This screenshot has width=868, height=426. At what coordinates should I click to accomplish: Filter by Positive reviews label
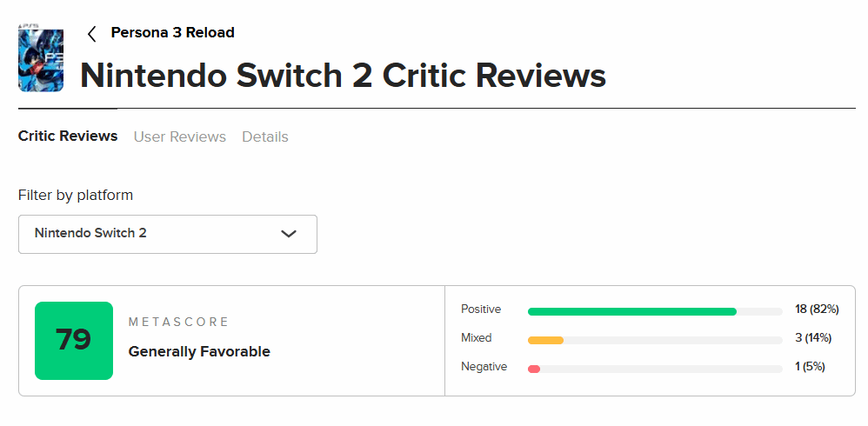coord(481,310)
